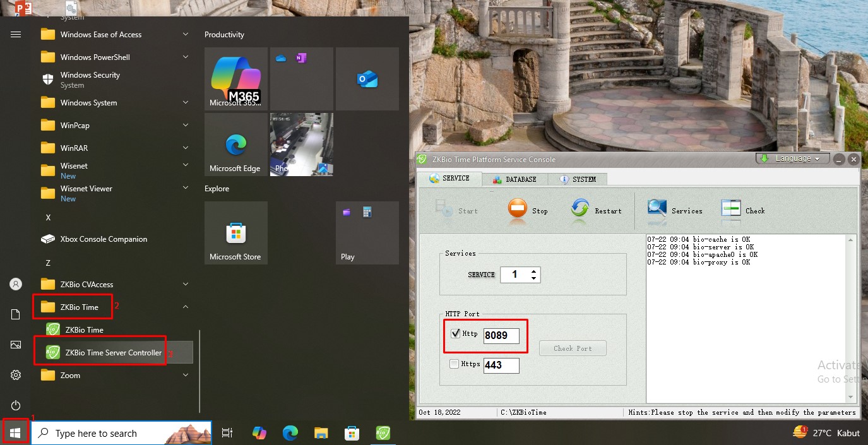Click the Windows Start button
868x445 pixels.
16,433
